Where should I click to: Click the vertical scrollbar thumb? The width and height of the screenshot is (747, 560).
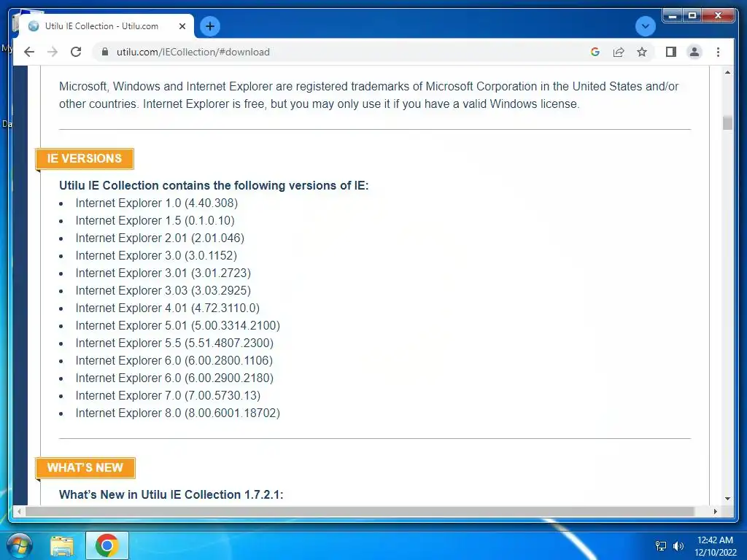[727, 122]
